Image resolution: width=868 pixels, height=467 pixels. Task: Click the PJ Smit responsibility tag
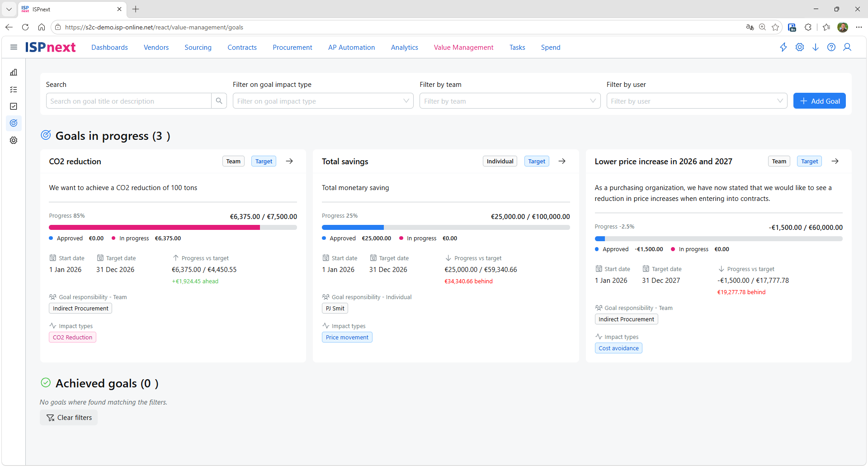coord(335,308)
